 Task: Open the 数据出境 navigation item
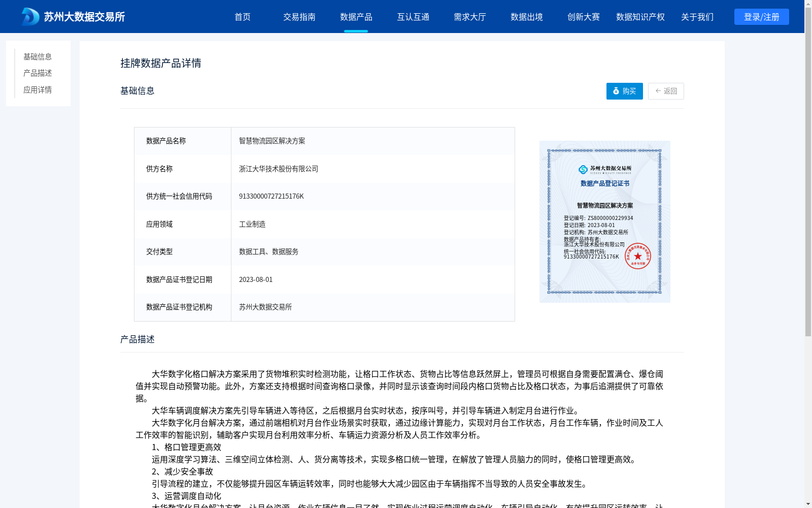[x=527, y=17]
